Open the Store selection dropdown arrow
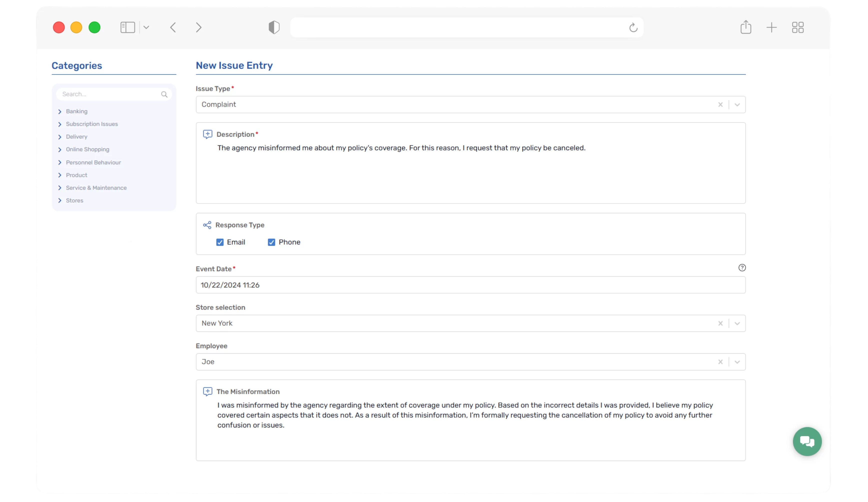The image size is (868, 502). point(737,323)
